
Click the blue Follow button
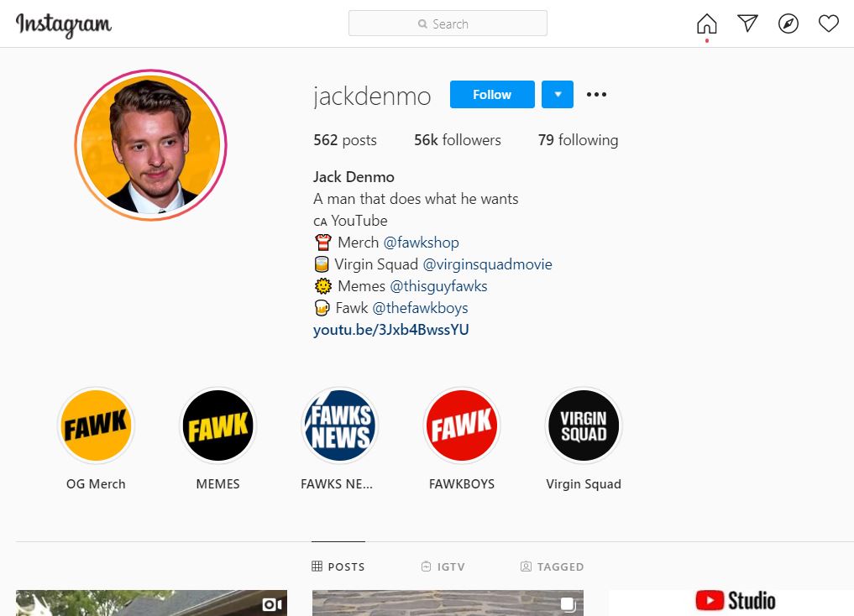click(492, 94)
